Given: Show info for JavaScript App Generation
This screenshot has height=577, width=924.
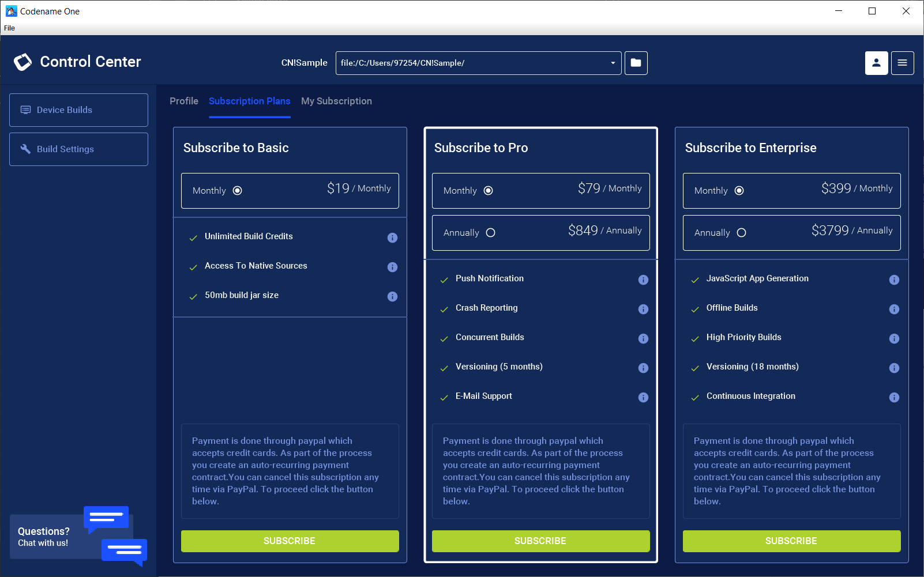Looking at the screenshot, I should pyautogui.click(x=894, y=280).
